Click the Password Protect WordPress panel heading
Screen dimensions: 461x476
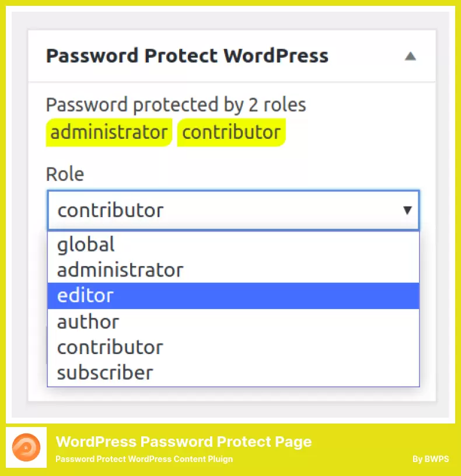pyautogui.click(x=187, y=56)
